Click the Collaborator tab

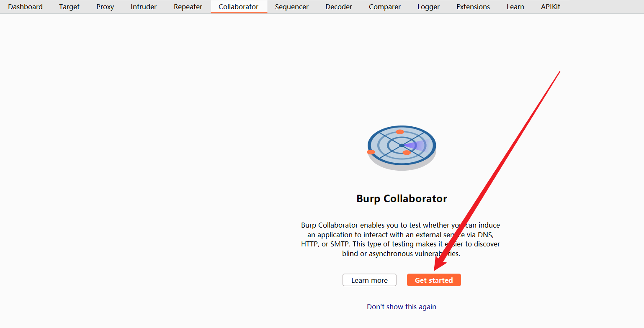239,7
